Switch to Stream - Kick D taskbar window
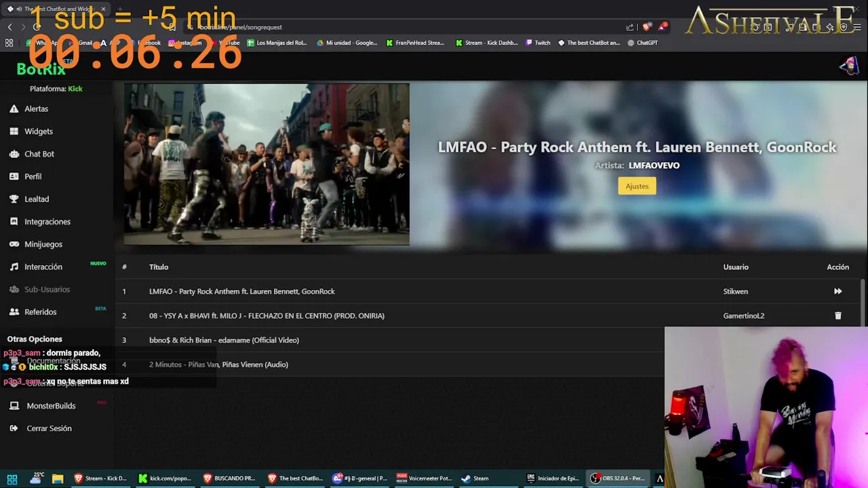868x488 pixels. (x=100, y=479)
